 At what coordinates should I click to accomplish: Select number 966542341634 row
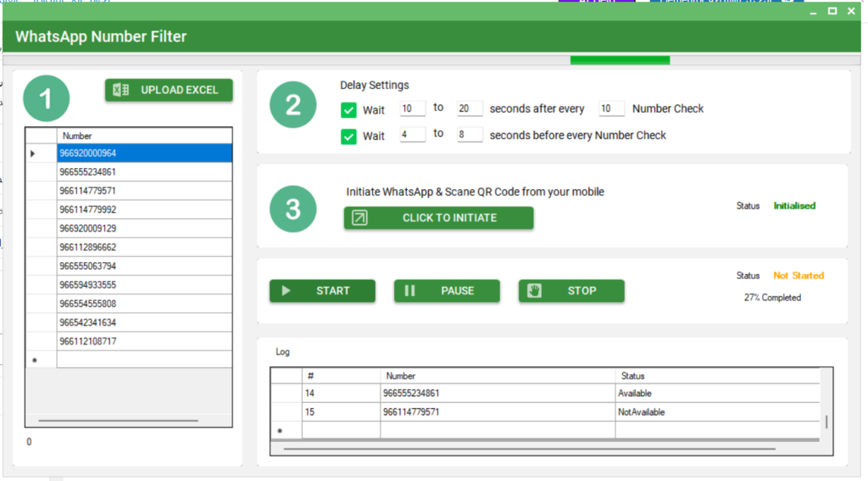tap(144, 322)
